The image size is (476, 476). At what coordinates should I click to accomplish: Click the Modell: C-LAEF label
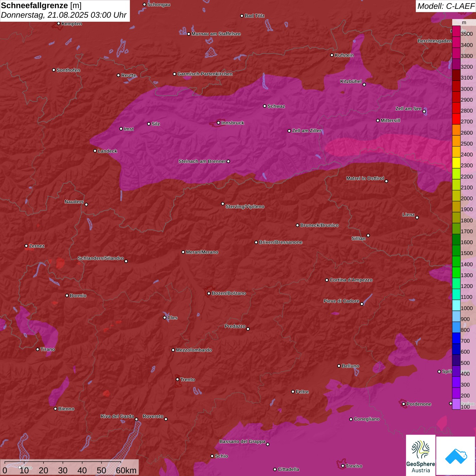coord(446,6)
